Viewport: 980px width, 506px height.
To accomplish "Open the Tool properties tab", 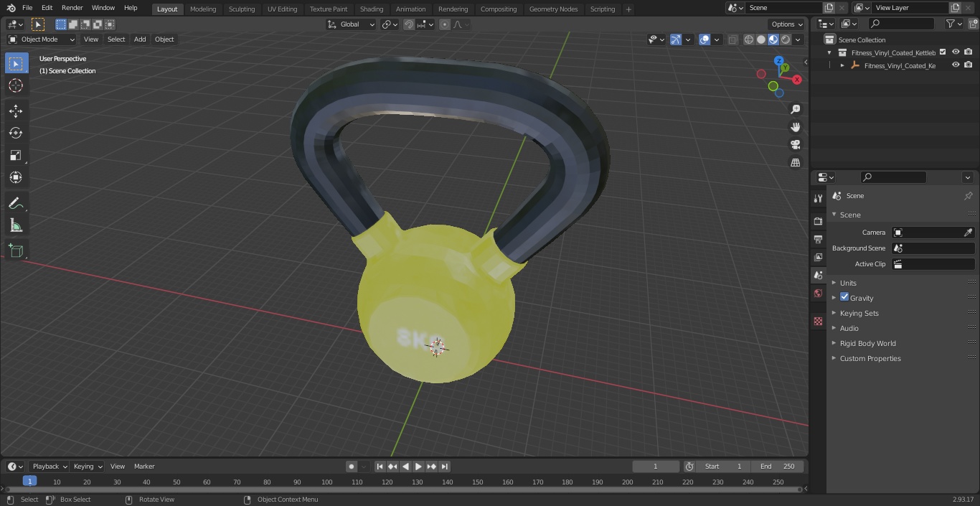I will point(818,198).
